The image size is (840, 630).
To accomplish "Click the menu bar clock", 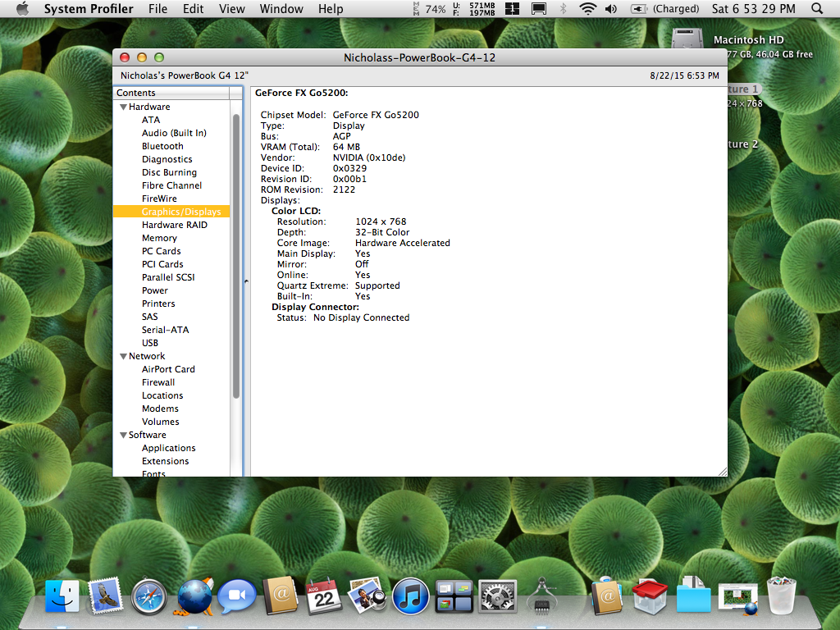I will click(x=754, y=8).
